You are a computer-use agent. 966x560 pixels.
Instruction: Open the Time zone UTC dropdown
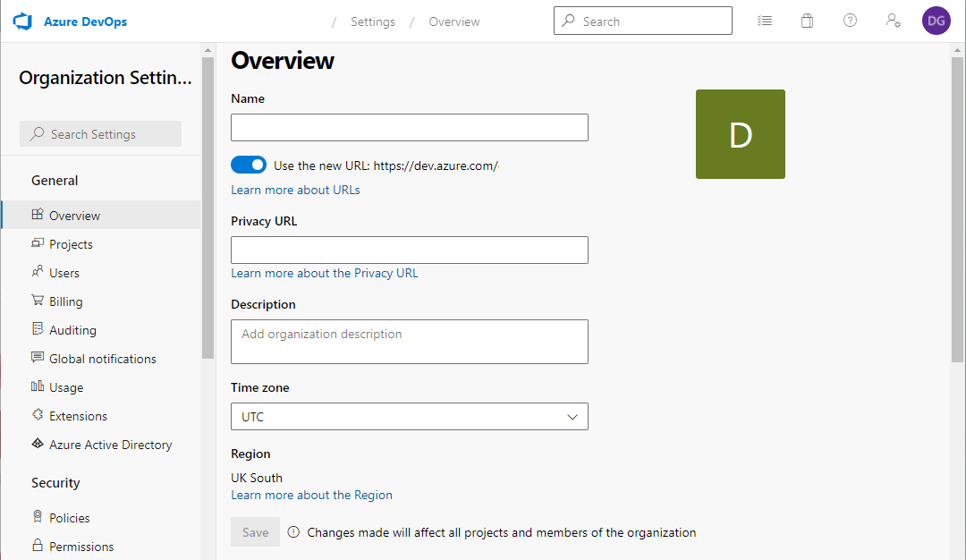click(410, 417)
